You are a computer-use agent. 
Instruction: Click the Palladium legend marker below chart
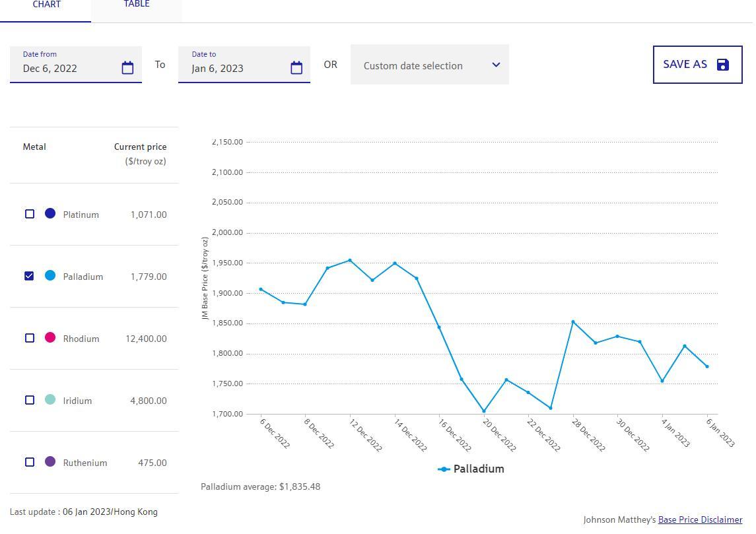pyautogui.click(x=444, y=469)
